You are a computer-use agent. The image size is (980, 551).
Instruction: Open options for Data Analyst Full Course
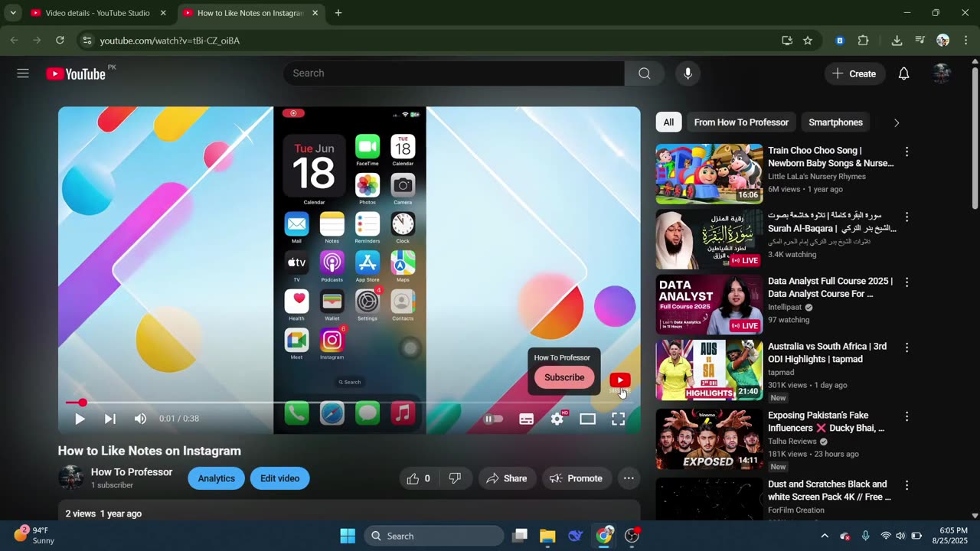[x=906, y=282]
